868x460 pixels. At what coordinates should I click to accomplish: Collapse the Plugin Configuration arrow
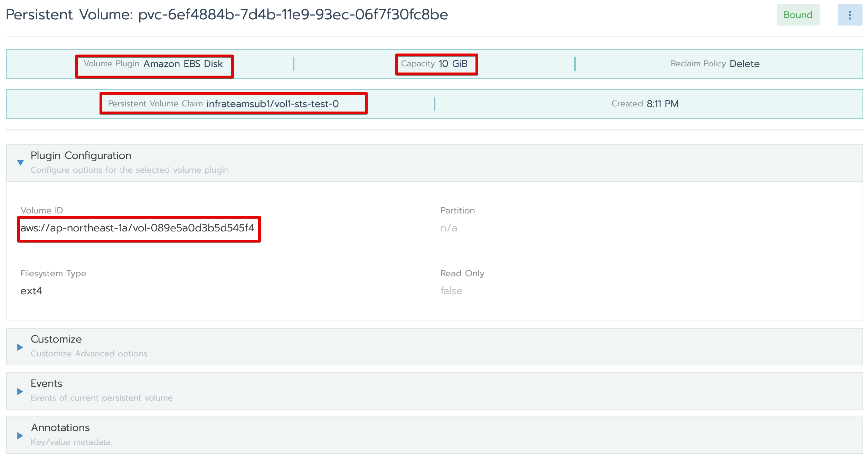(20, 163)
